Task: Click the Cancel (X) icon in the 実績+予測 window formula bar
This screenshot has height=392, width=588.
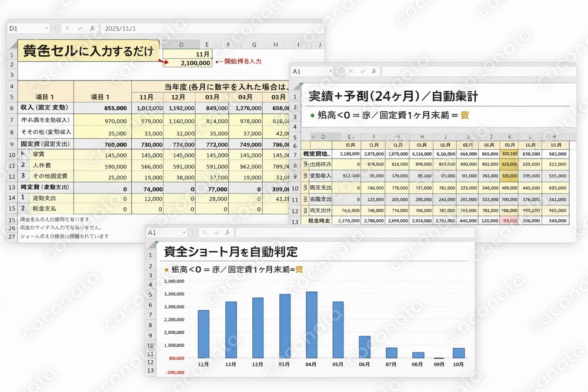Action: (351, 71)
